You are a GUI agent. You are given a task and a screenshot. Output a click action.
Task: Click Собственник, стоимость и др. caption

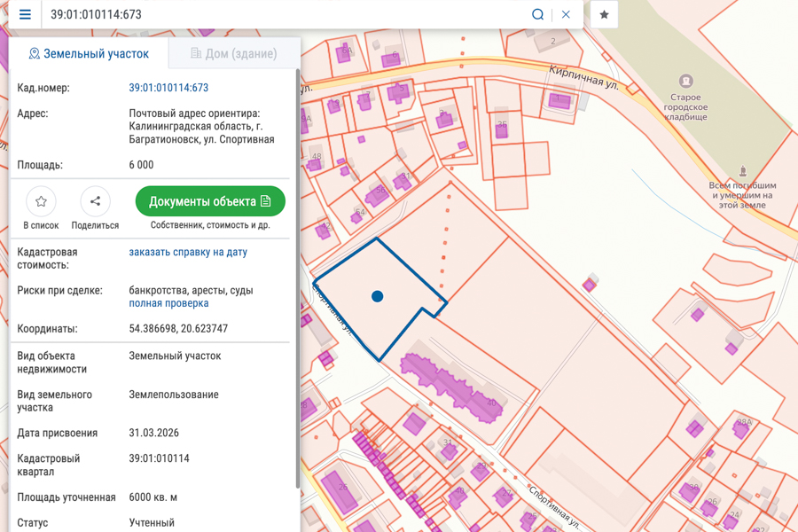point(210,225)
